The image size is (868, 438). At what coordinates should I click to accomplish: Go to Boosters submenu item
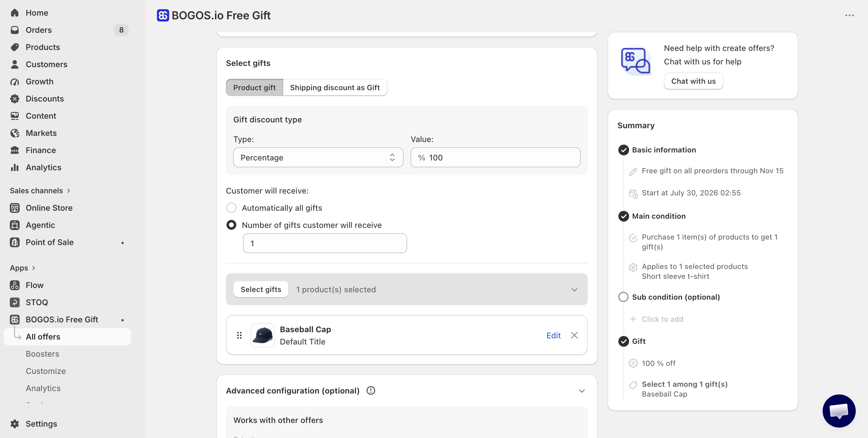pos(43,354)
